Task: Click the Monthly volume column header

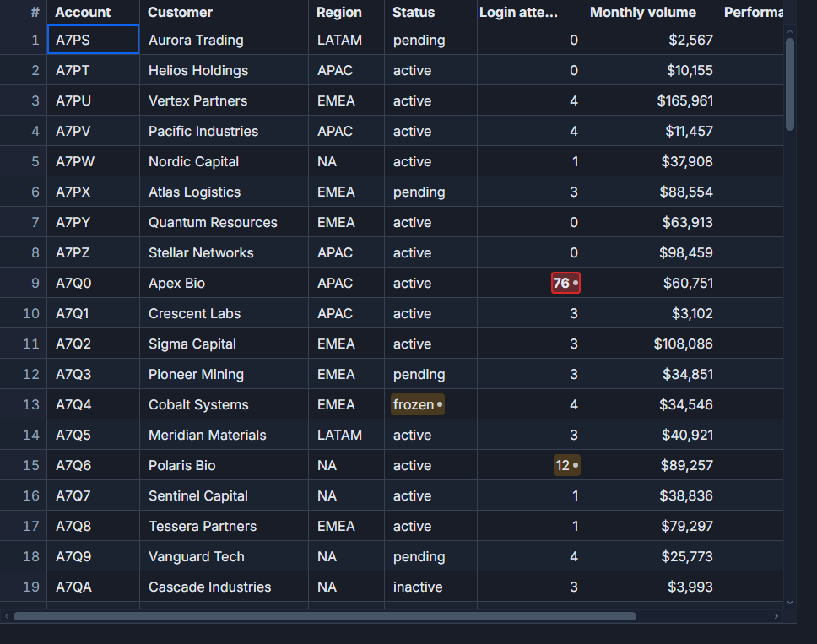Action: click(x=654, y=12)
